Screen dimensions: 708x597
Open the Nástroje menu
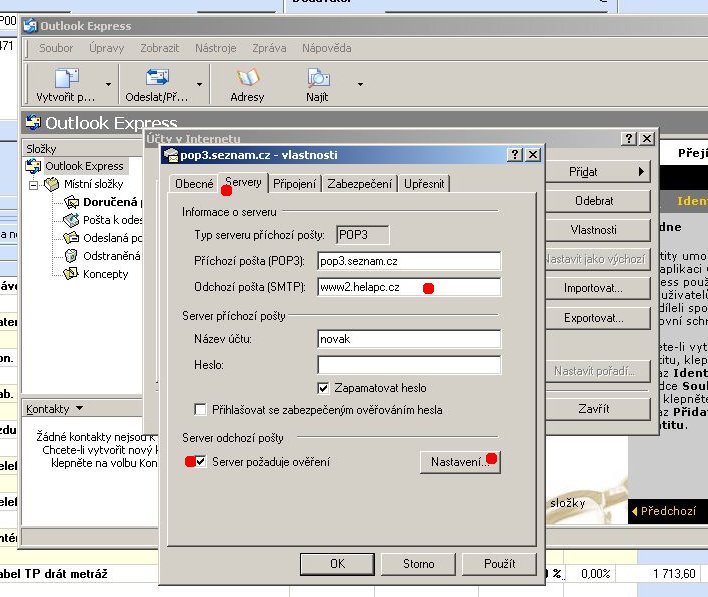pos(216,48)
